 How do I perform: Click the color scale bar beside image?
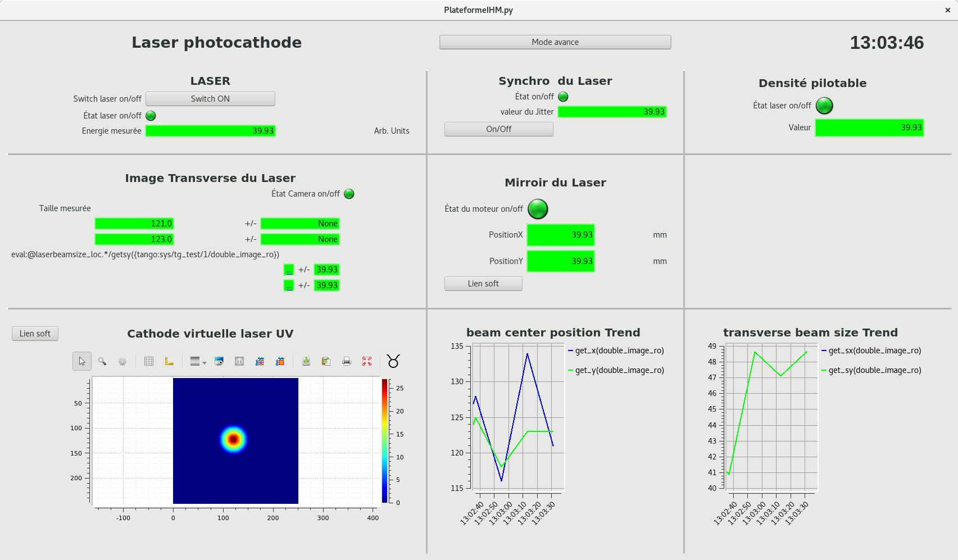pos(385,441)
